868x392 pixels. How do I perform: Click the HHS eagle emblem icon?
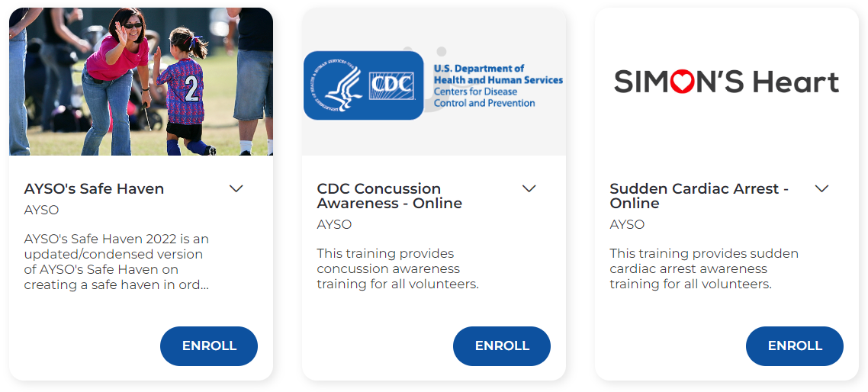[336, 86]
